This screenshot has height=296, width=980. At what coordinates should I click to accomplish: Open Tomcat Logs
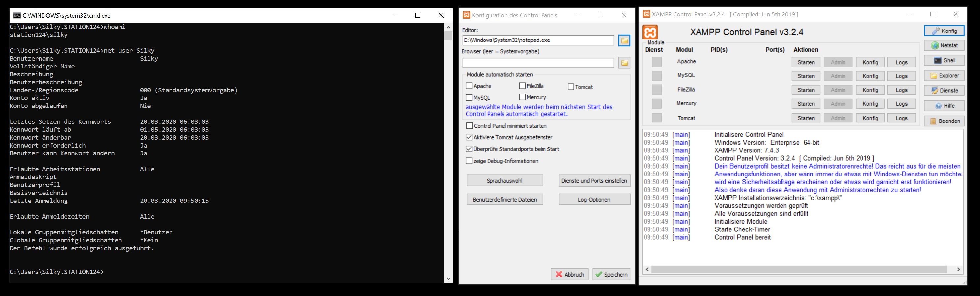click(x=902, y=118)
